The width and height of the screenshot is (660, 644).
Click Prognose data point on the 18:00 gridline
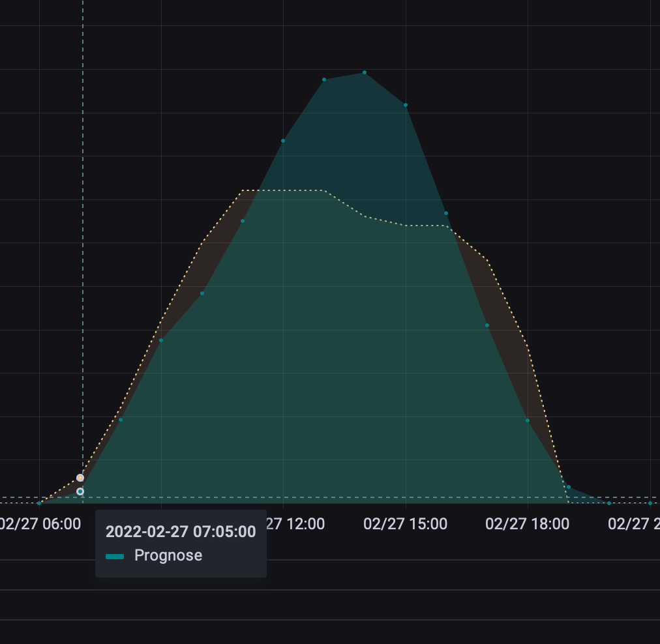click(x=528, y=420)
